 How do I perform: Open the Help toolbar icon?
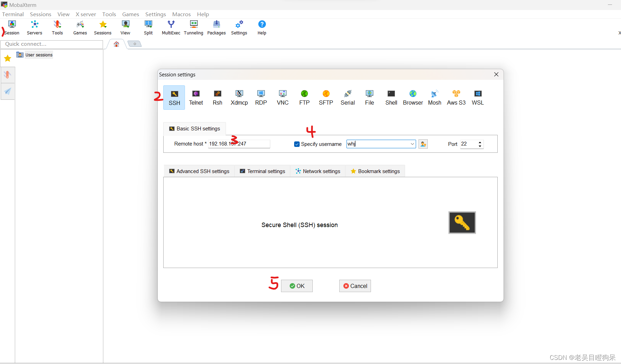click(x=262, y=28)
